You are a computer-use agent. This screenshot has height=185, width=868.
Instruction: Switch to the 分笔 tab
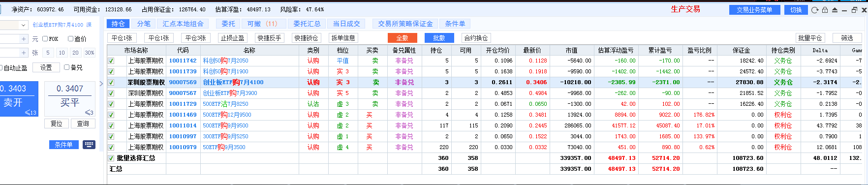pyautogui.click(x=144, y=24)
